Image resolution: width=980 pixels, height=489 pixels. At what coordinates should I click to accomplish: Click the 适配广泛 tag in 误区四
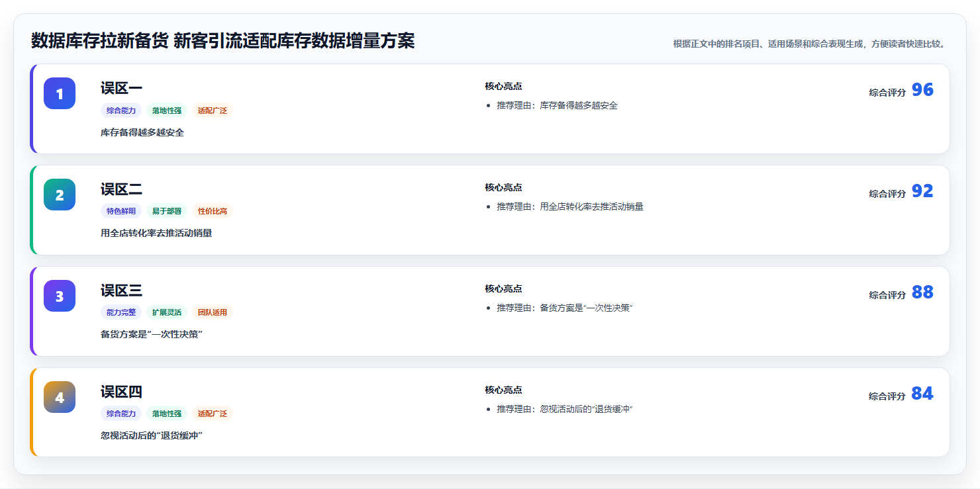[x=213, y=414]
